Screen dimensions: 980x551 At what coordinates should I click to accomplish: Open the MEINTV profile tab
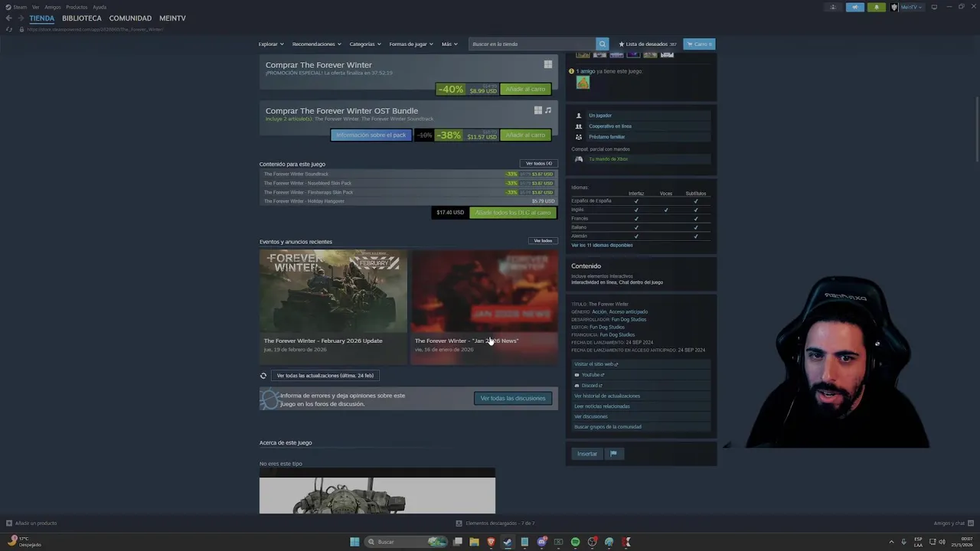(172, 18)
